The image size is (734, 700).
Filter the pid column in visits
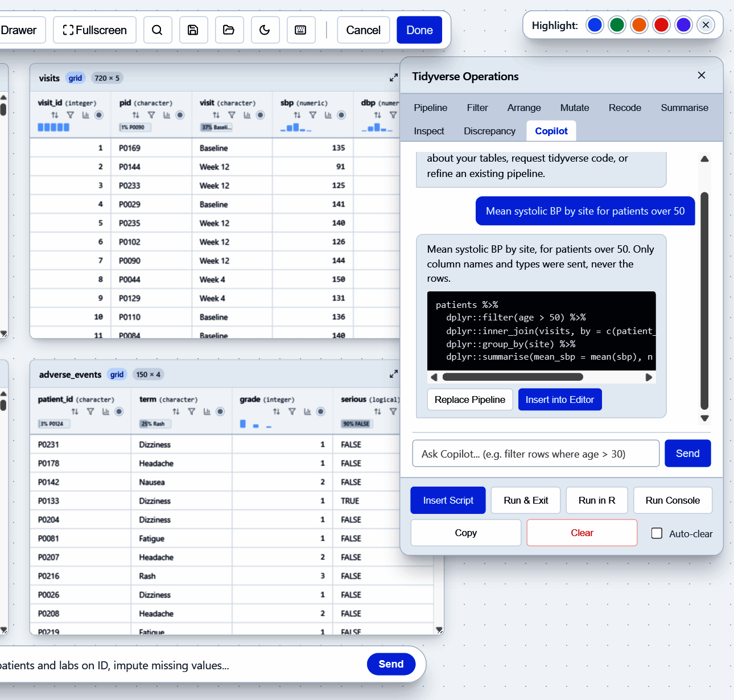coord(151,115)
